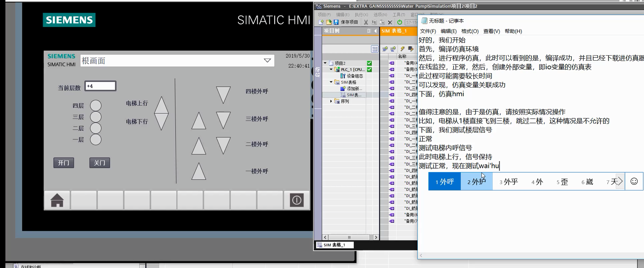This screenshot has height=268, width=644.
Task: Open Notepad 帮助(H) menu
Action: click(x=513, y=31)
